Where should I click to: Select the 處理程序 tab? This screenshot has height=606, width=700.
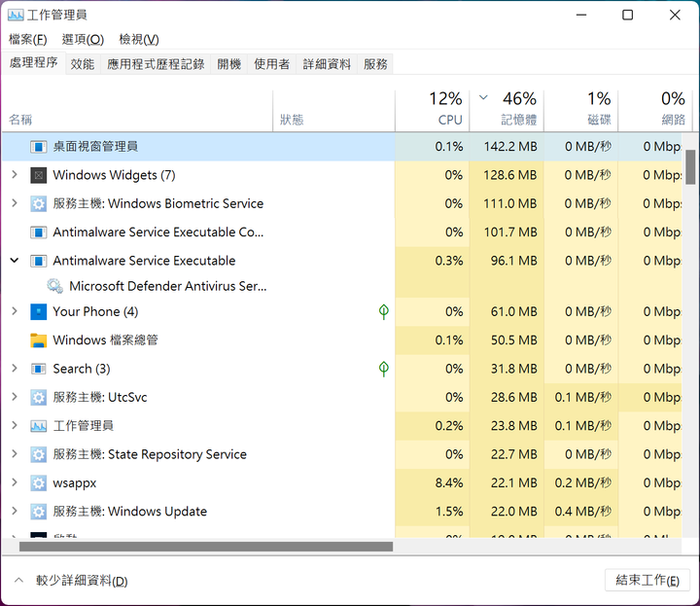coord(33,62)
